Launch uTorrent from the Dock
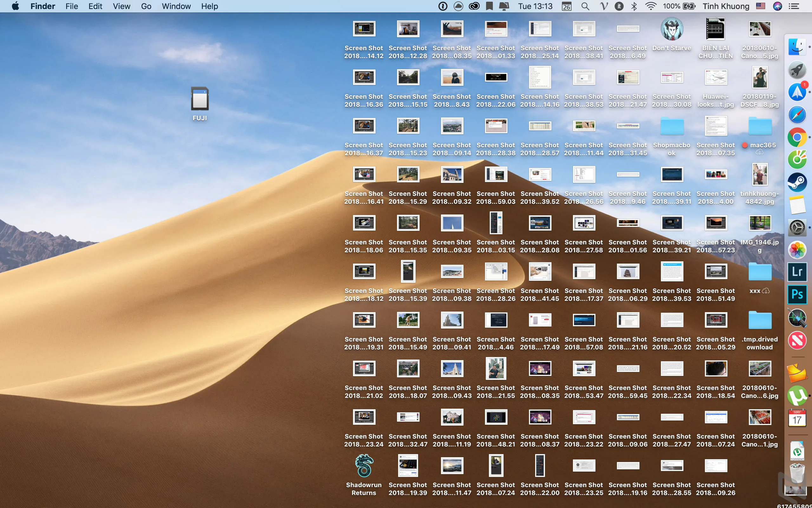This screenshot has height=508, width=812. 797,396
